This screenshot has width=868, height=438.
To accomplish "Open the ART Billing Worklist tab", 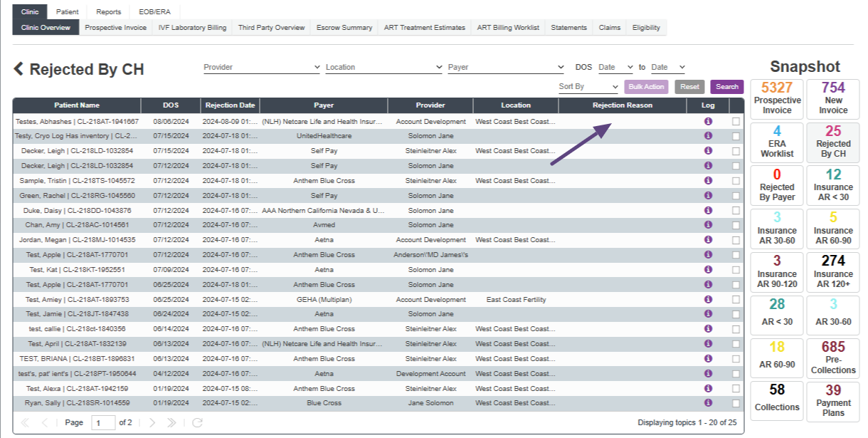I will pyautogui.click(x=508, y=28).
